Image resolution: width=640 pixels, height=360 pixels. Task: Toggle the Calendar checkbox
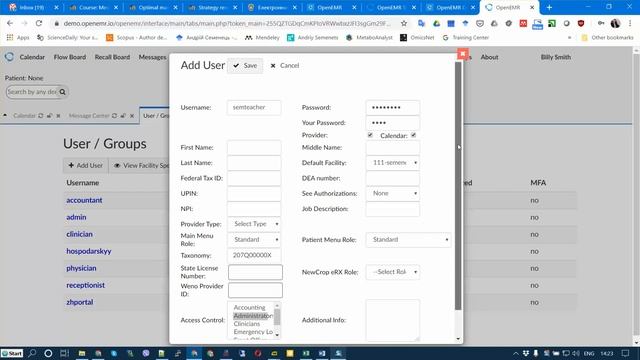[413, 135]
